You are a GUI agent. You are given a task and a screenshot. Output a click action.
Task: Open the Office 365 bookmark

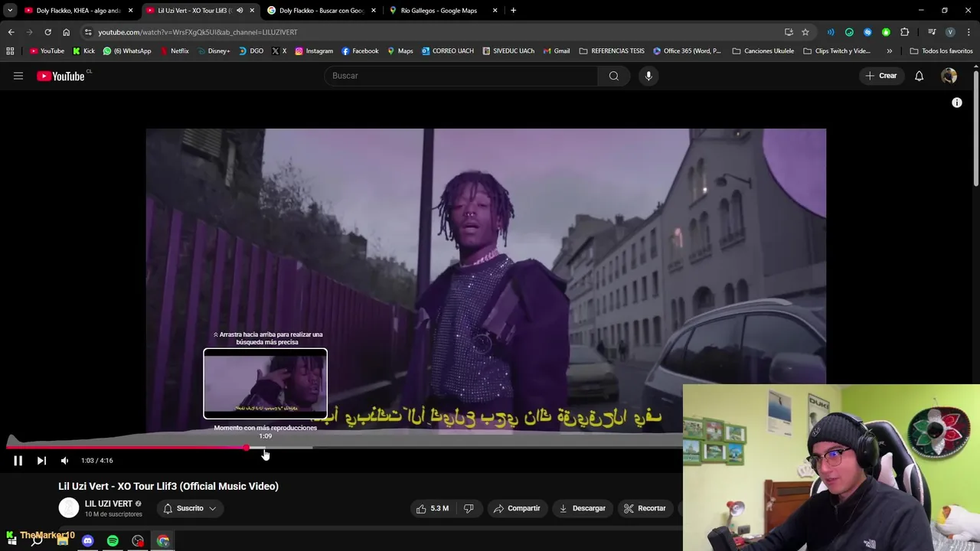pyautogui.click(x=687, y=51)
